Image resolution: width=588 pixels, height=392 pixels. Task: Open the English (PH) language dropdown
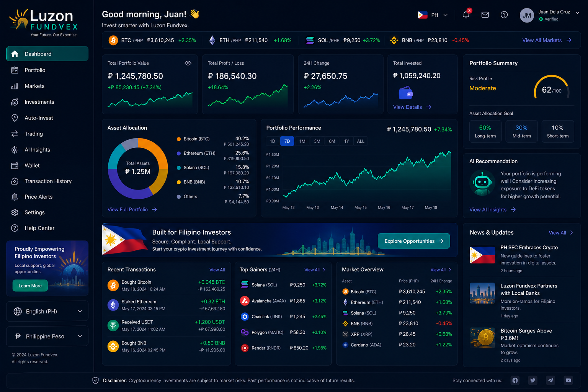point(47,311)
